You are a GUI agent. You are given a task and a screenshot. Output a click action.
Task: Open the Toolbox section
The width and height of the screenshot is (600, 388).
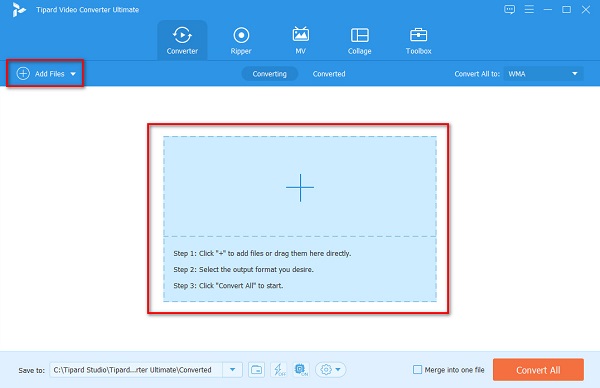click(418, 41)
